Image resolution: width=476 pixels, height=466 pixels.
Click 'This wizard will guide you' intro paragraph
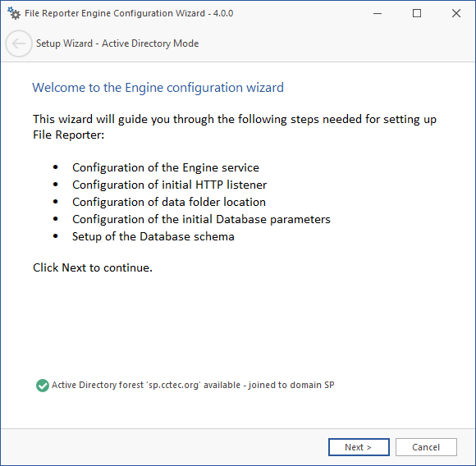pos(235,127)
